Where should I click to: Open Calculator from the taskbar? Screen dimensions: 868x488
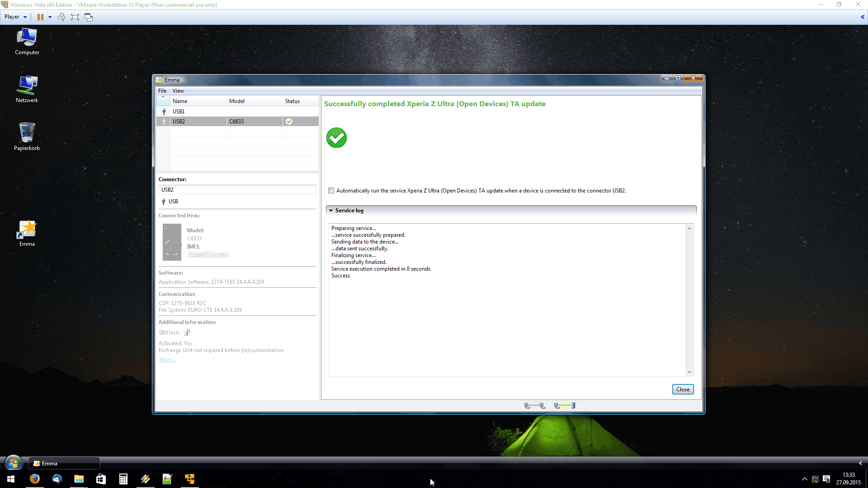(123, 479)
